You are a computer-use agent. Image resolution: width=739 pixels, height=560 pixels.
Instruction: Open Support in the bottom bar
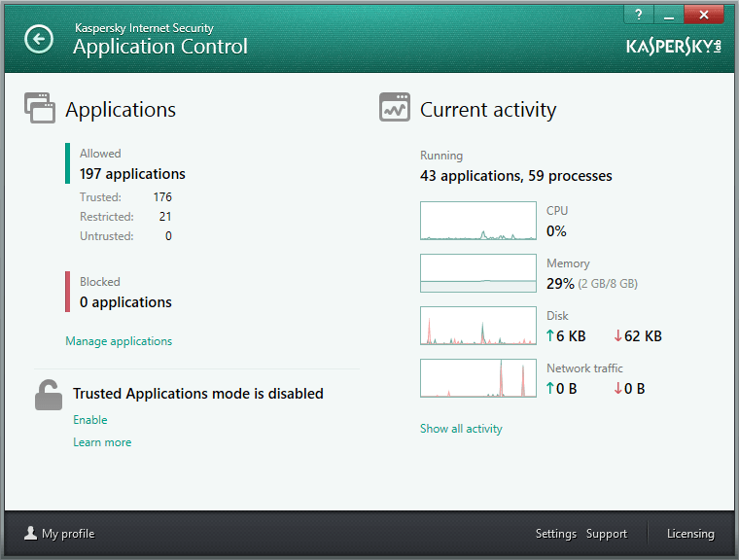(607, 533)
